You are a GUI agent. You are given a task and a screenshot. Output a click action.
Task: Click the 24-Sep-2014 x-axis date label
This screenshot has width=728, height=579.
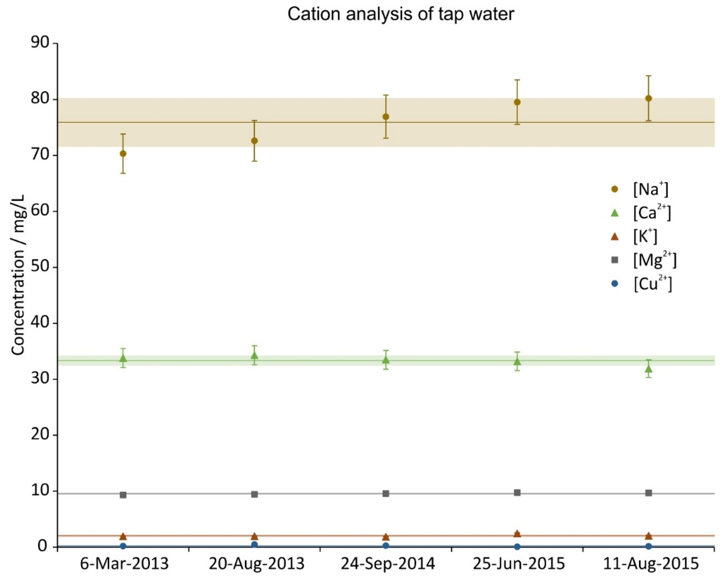coord(388,564)
